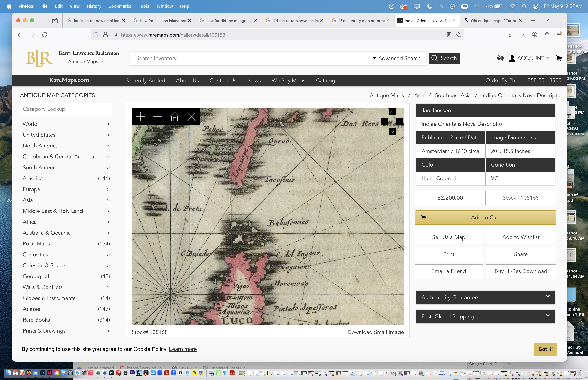This screenshot has width=588, height=380.
Task: Focus the Category Lookup field
Action: (66, 109)
